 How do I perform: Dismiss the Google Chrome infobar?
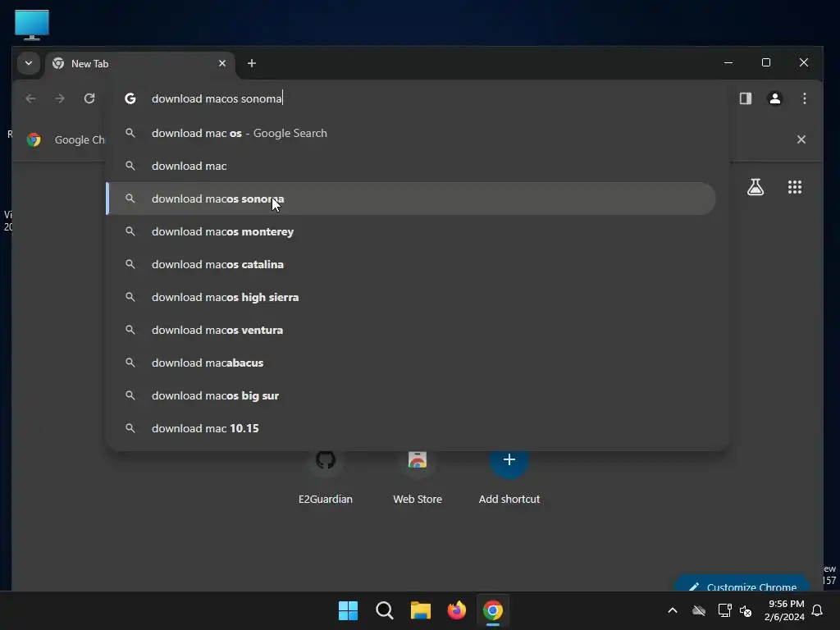coord(801,139)
